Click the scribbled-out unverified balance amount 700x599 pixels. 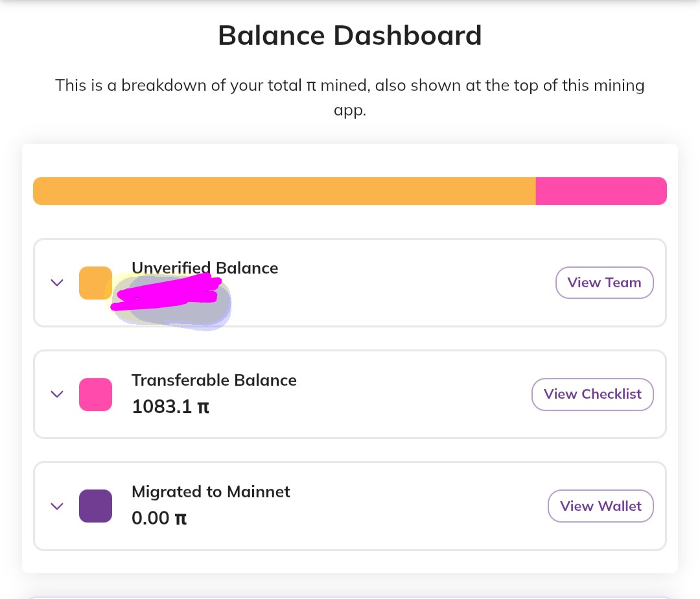(170, 301)
